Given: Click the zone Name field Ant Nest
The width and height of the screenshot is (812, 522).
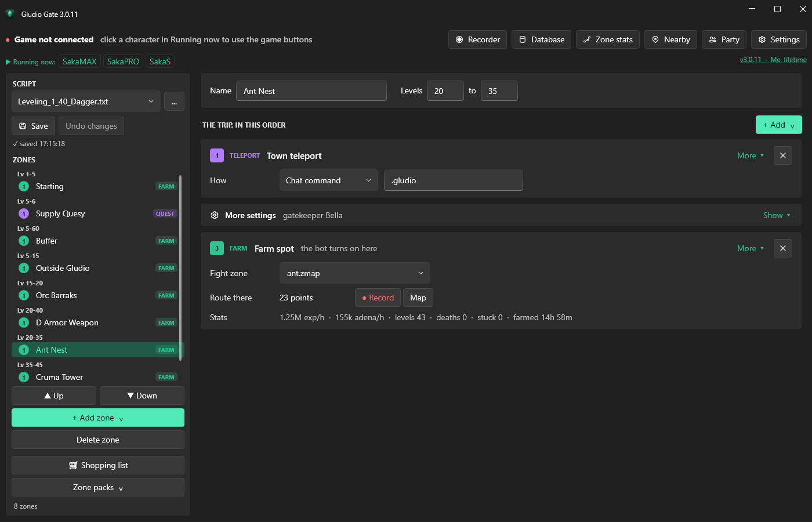Looking at the screenshot, I should [x=311, y=90].
